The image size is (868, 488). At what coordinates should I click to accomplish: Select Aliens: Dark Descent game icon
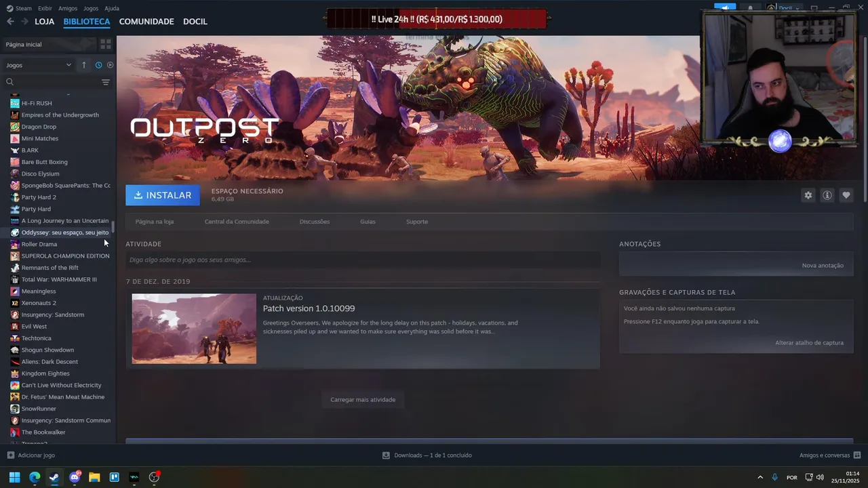[15, 362]
